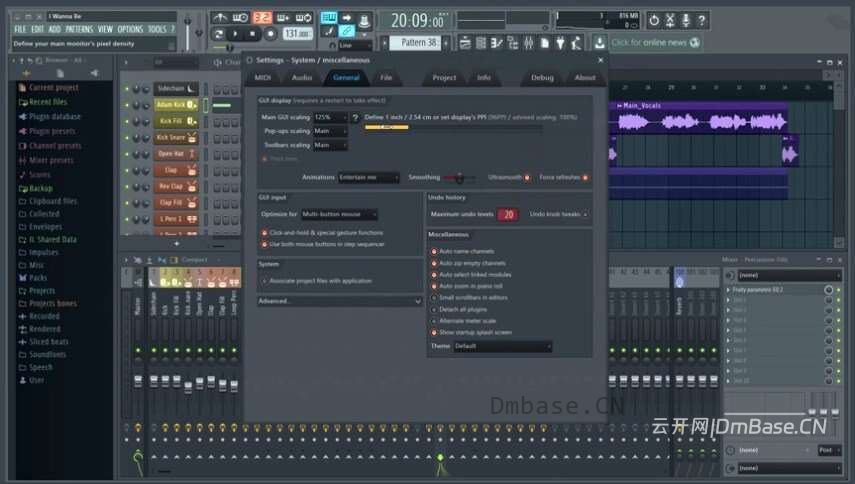Switch to the File settings tab
The image size is (855, 484).
(x=386, y=77)
